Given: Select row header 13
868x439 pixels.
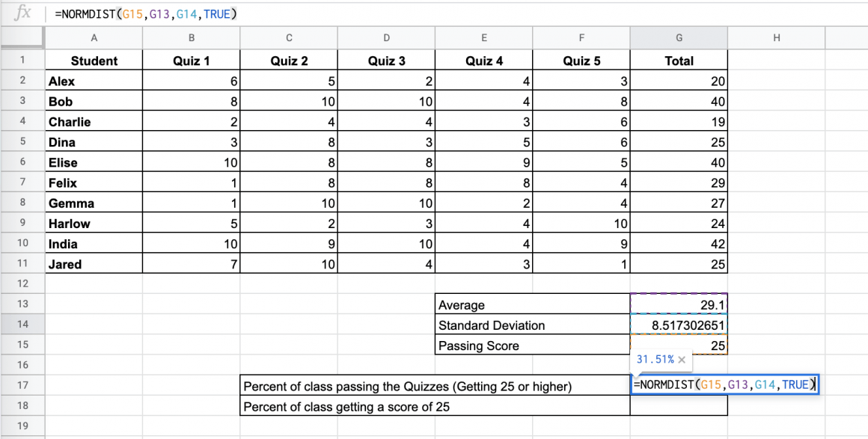Looking at the screenshot, I should (x=22, y=304).
